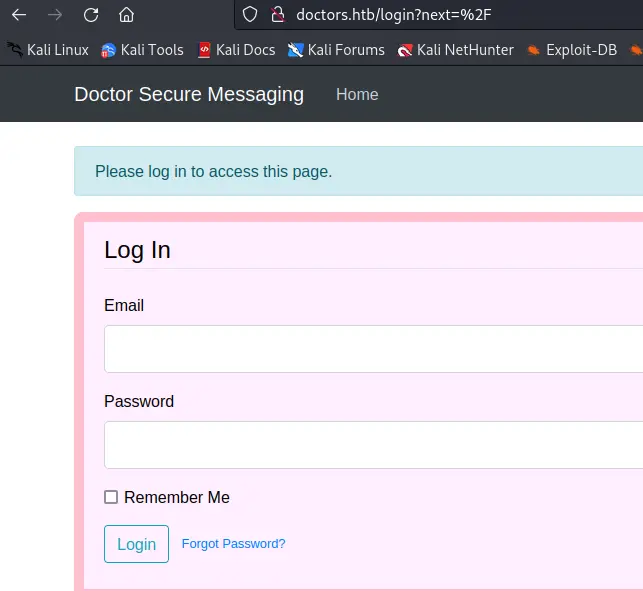Click the Remember Me label text
Image resolution: width=643 pixels, height=591 pixels.
[177, 497]
